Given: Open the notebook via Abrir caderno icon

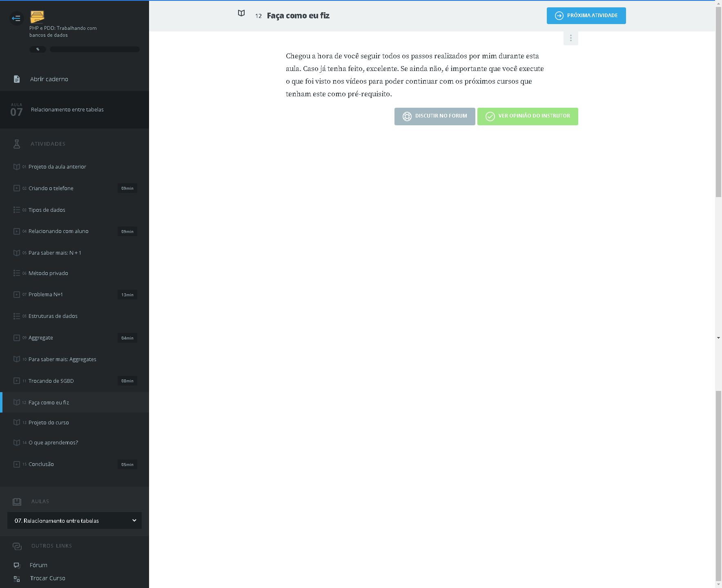Looking at the screenshot, I should click(17, 79).
